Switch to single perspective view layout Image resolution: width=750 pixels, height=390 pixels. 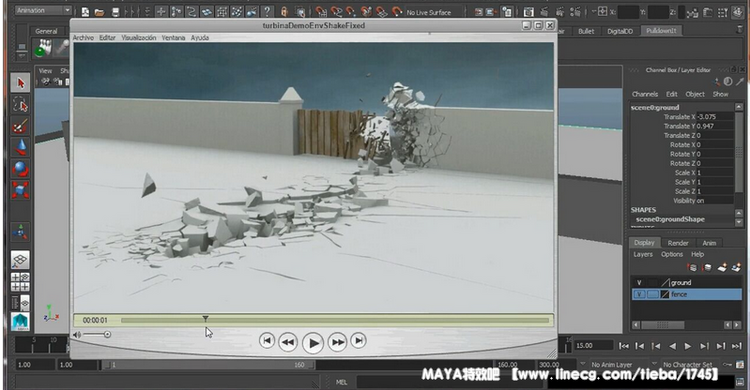pyautogui.click(x=20, y=260)
